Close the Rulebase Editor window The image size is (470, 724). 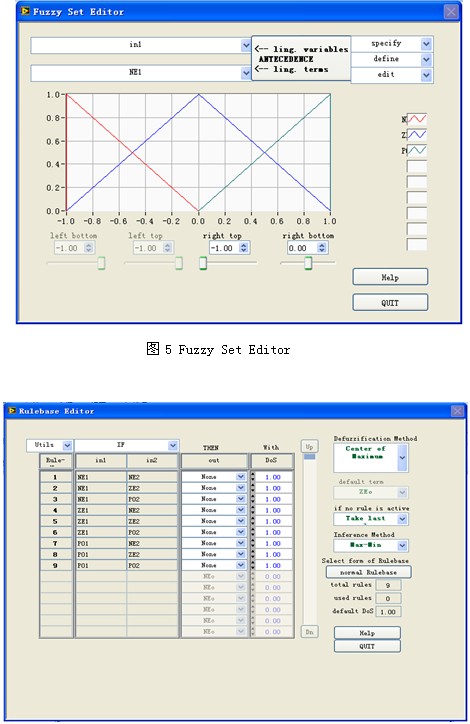click(x=457, y=410)
